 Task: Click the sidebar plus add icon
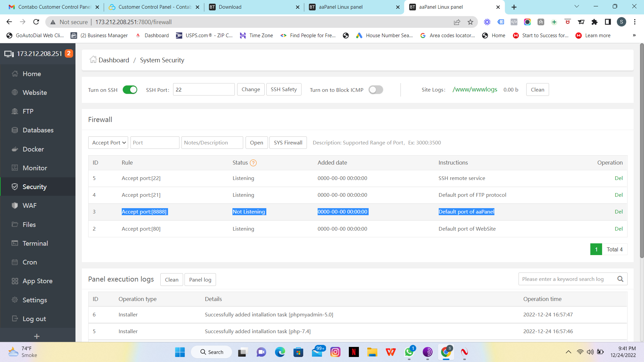[37, 336]
